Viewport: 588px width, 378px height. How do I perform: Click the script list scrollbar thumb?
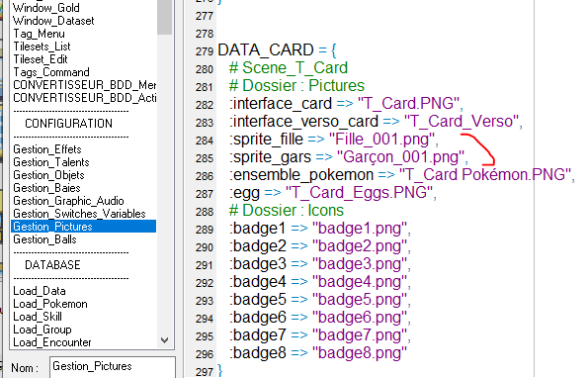point(165,17)
